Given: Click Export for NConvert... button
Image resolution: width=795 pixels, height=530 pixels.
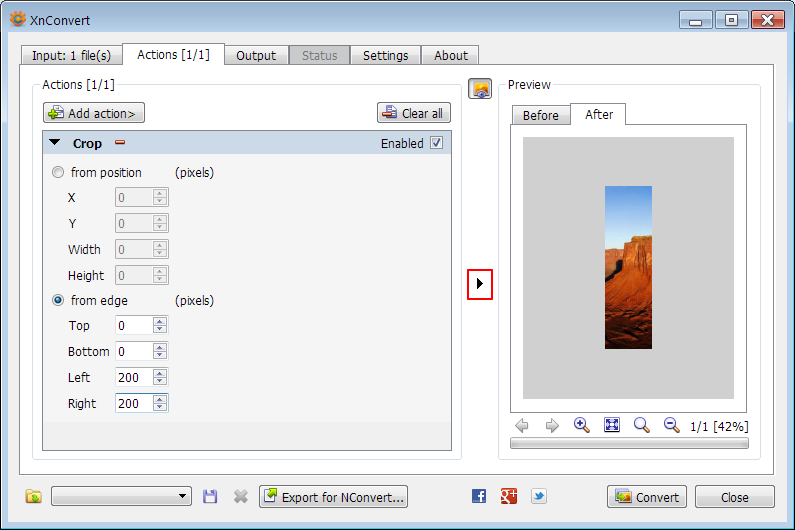Looking at the screenshot, I should [x=333, y=497].
